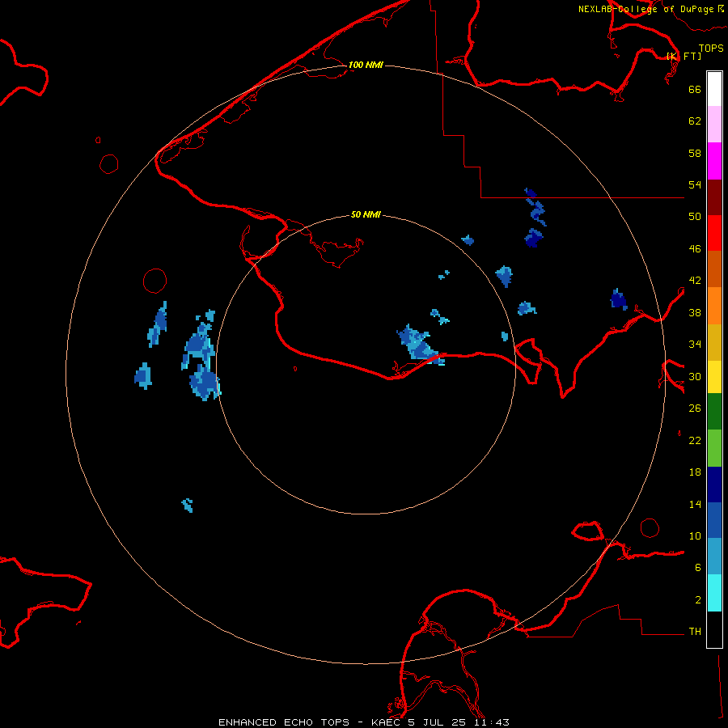Select the light pink legend color band
This screenshot has height=728, width=728.
coord(714,125)
